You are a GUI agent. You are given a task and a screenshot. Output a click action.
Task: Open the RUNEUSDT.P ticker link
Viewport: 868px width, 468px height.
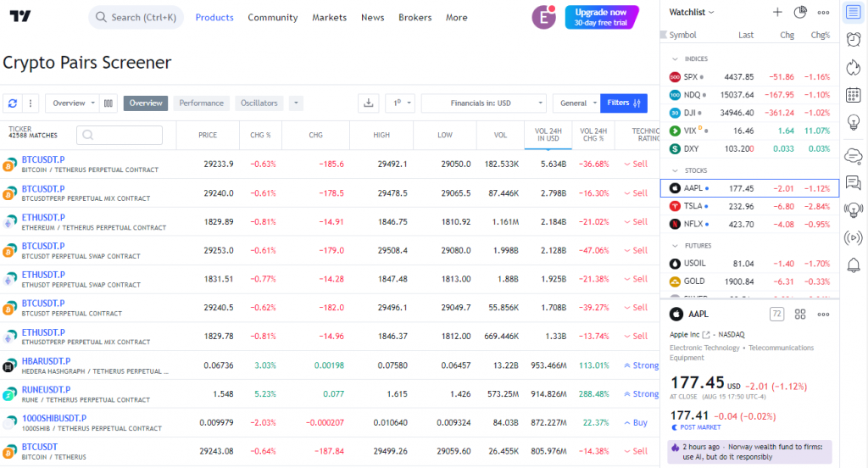(46, 390)
